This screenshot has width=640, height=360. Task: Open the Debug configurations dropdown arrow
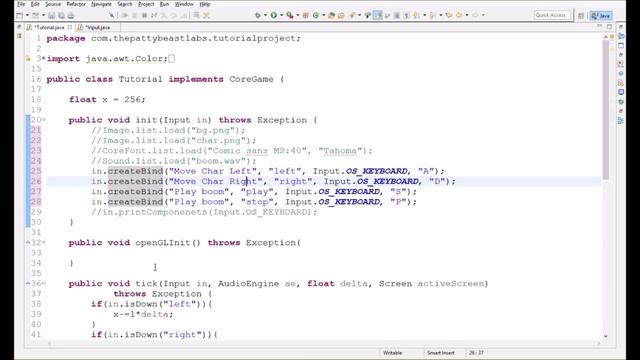(265, 15)
